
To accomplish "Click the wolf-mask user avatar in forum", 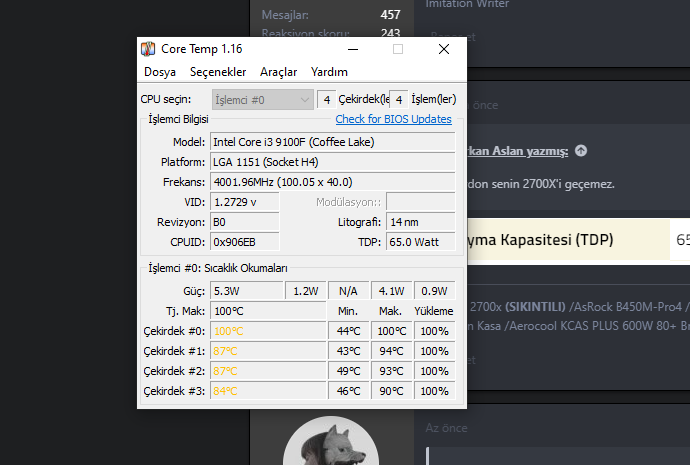I will coord(331,441).
